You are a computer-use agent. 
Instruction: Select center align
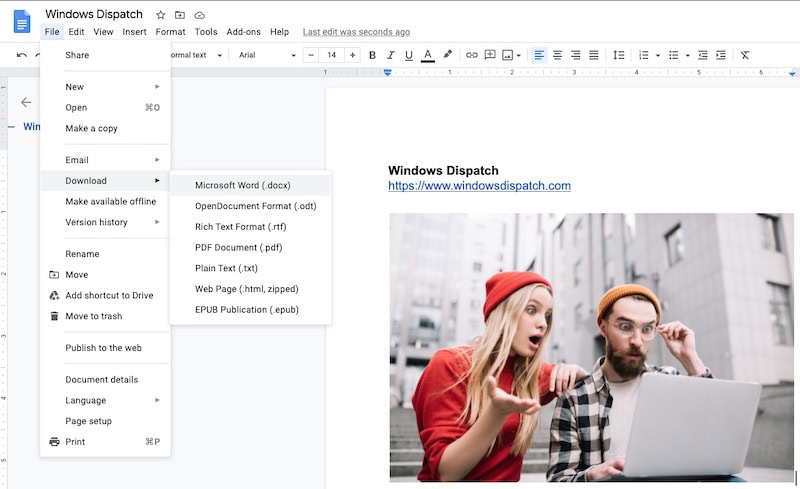[x=557, y=55]
